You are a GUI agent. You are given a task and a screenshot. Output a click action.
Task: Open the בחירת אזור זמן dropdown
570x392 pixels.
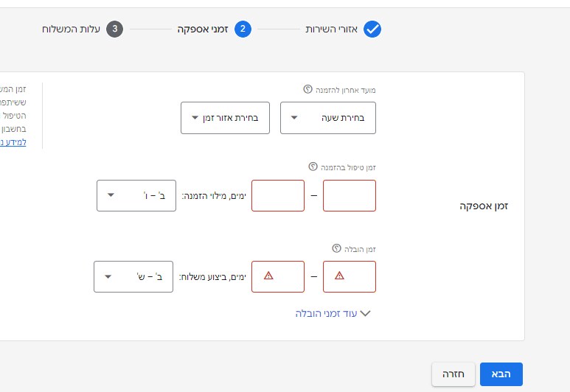tap(225, 118)
